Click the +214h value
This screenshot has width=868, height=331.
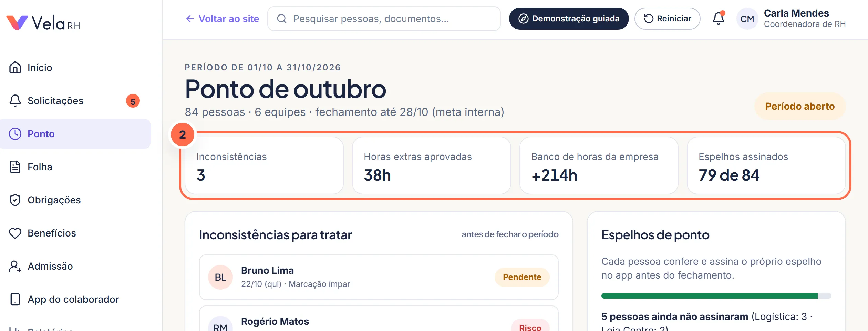click(x=555, y=175)
